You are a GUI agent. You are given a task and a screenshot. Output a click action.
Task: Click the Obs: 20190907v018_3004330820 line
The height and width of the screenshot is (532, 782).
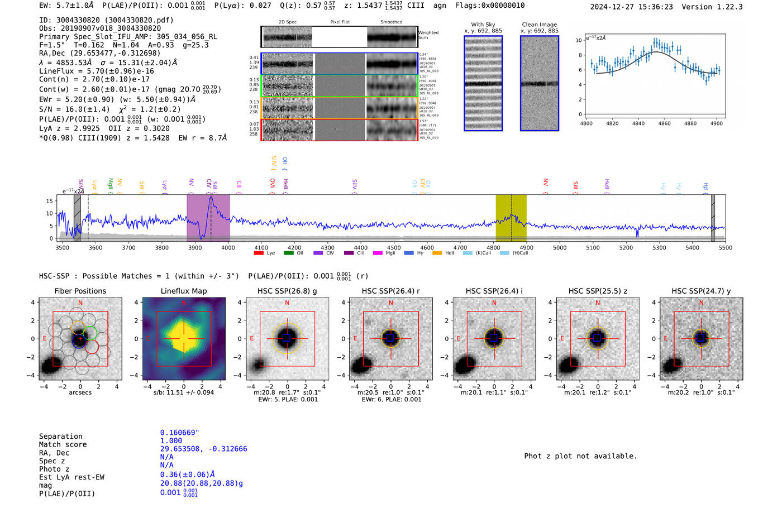point(100,28)
